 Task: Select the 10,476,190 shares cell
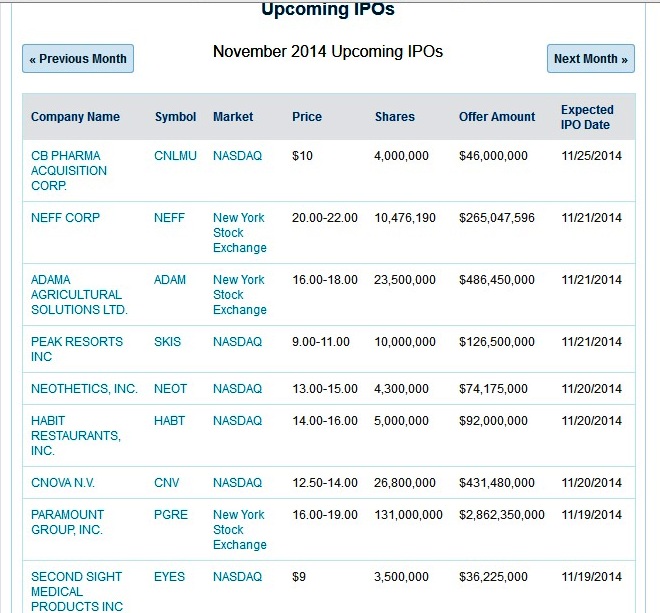pyautogui.click(x=405, y=218)
